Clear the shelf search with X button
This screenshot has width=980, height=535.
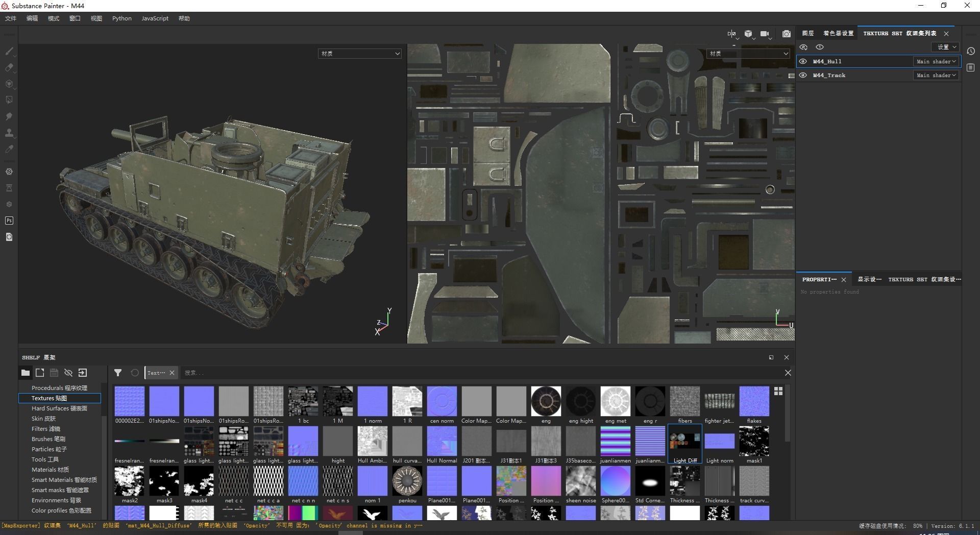pyautogui.click(x=788, y=373)
